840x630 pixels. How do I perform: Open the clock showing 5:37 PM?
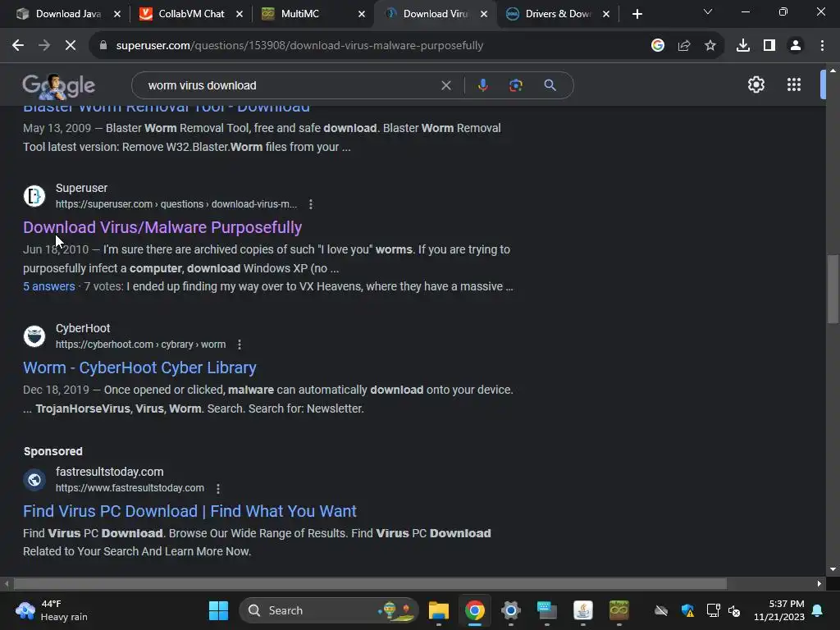779,610
